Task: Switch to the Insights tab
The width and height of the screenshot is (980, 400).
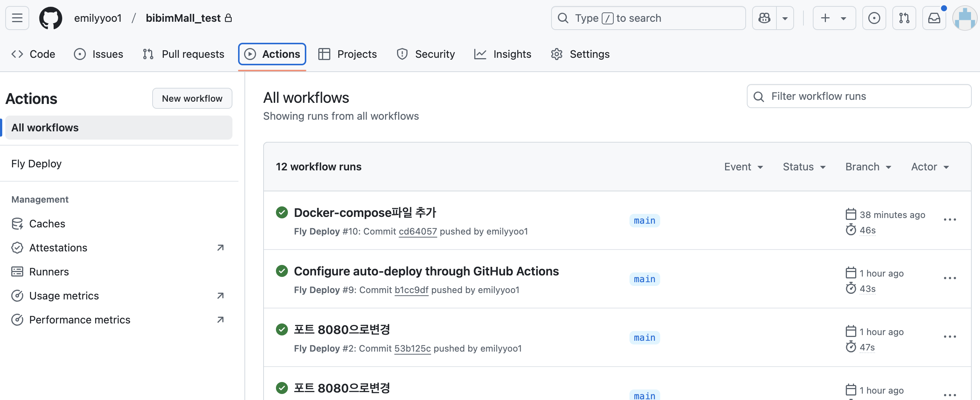Action: coord(502,54)
